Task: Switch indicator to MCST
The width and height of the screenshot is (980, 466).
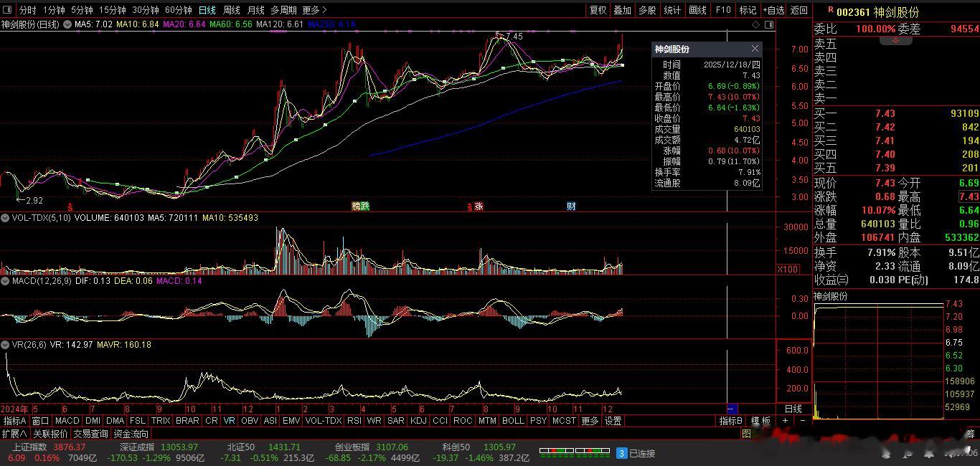Action: (x=564, y=421)
